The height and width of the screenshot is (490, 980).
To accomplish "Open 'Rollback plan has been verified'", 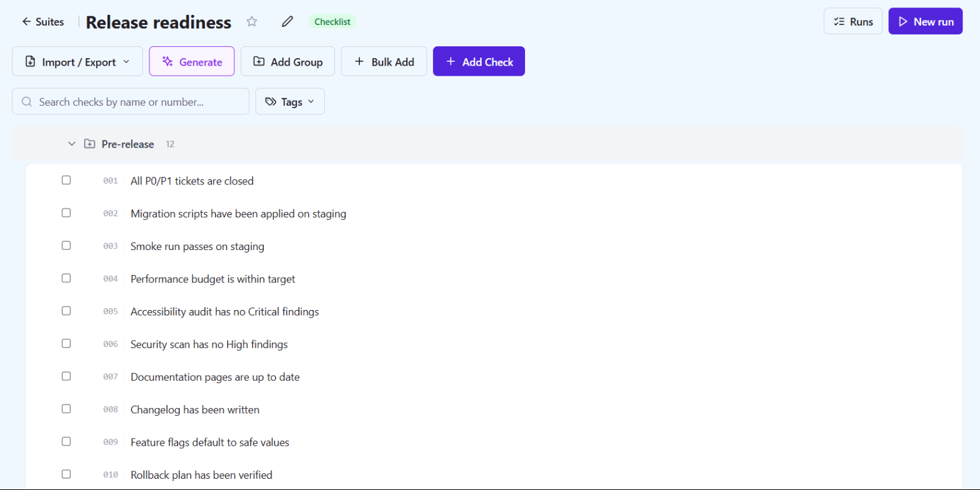I will coord(201,475).
